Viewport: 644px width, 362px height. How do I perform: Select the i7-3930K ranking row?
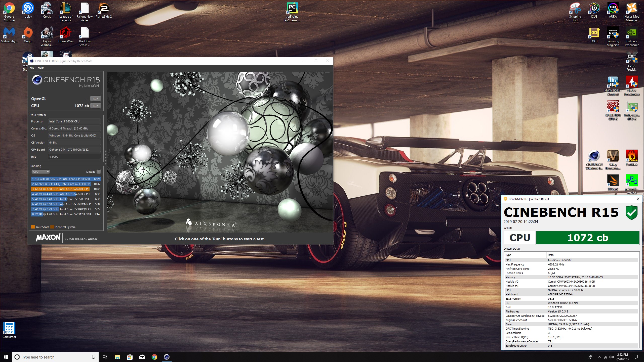(66, 184)
